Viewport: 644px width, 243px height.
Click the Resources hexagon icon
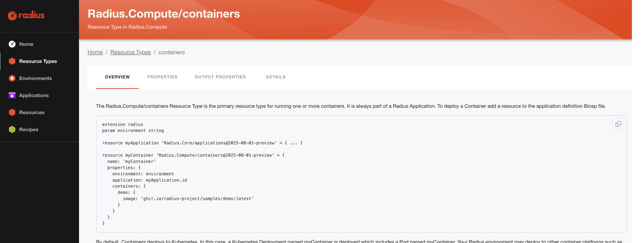pos(12,113)
